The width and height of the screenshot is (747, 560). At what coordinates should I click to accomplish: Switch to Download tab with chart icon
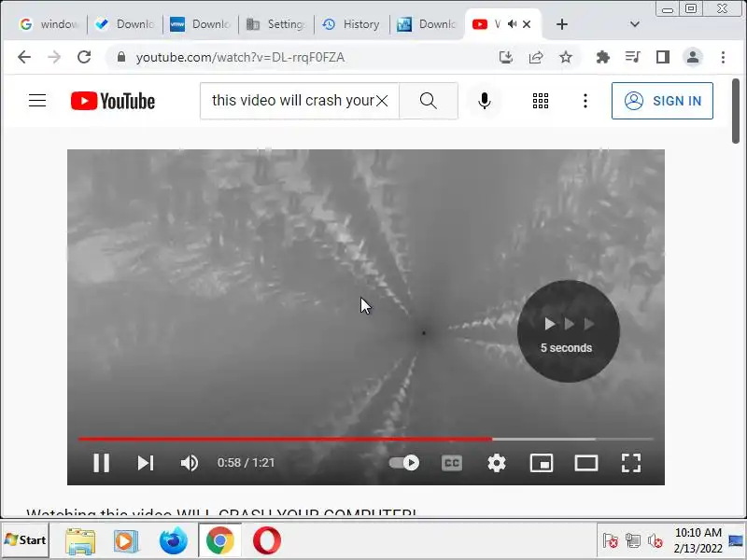click(x=427, y=24)
